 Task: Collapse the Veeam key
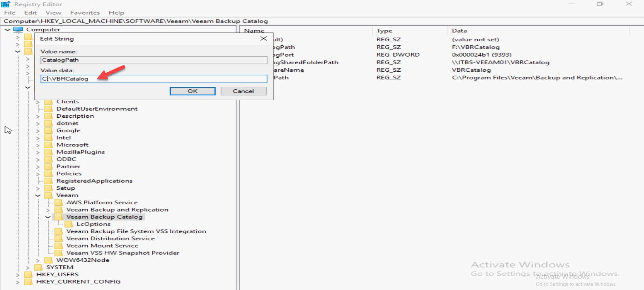[x=38, y=195]
